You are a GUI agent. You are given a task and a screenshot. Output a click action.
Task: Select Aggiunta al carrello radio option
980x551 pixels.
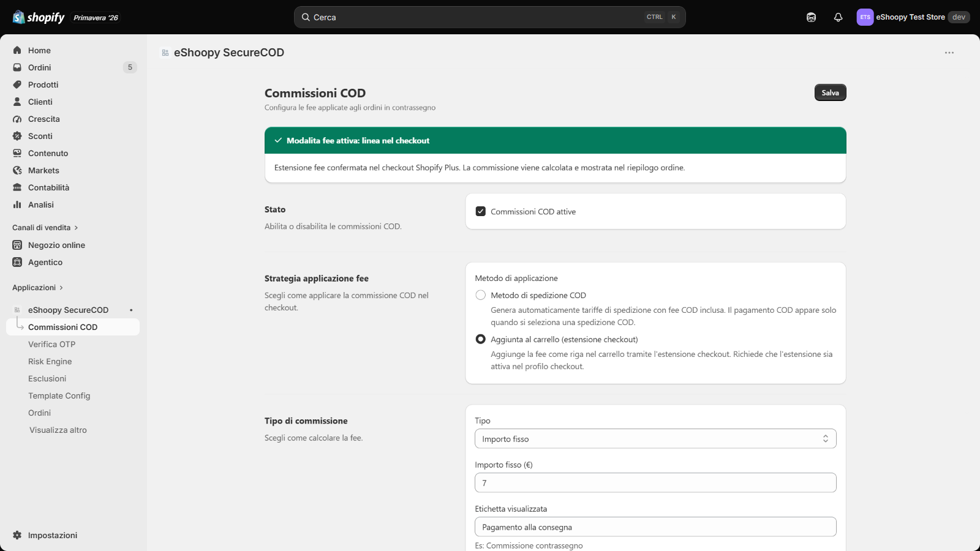click(481, 339)
